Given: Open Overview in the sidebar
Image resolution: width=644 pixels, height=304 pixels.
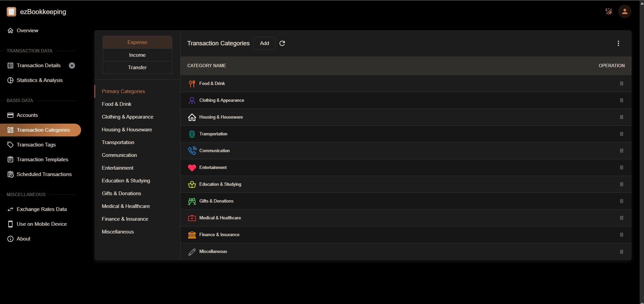Looking at the screenshot, I should [x=40, y=31].
